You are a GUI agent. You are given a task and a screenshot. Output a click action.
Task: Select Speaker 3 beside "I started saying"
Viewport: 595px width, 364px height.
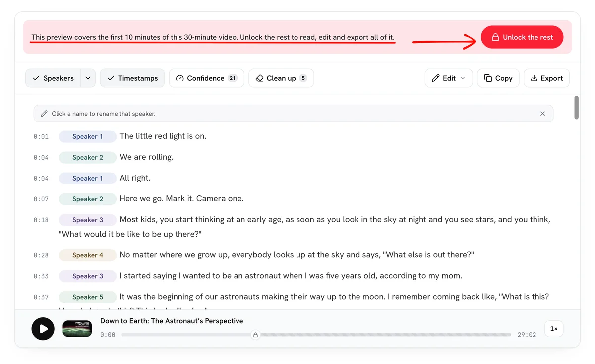coord(88,276)
